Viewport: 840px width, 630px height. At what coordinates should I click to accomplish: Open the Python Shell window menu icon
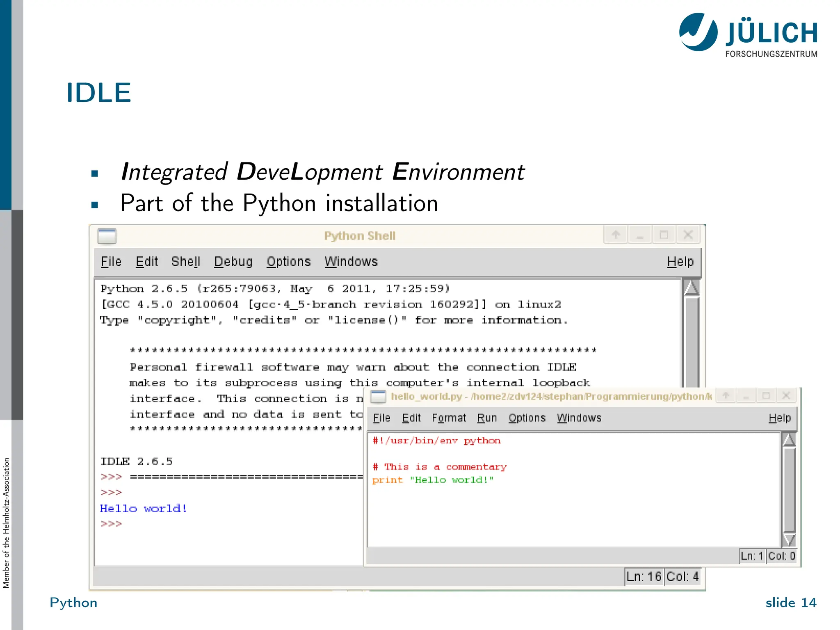(107, 236)
